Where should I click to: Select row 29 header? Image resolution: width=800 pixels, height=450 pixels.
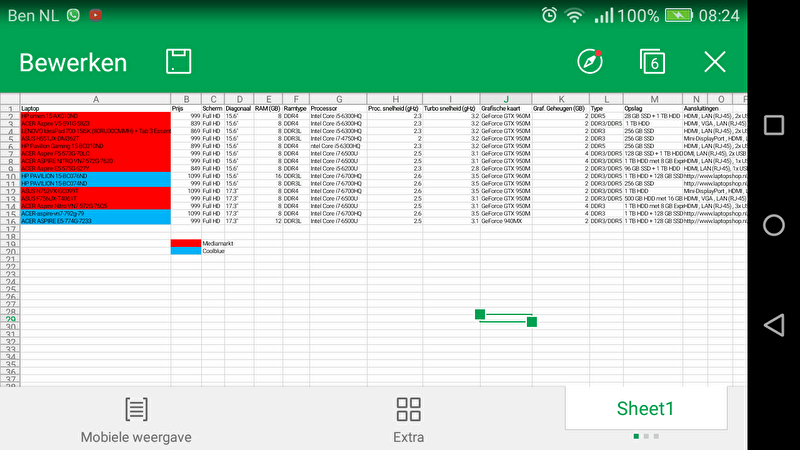(10, 319)
